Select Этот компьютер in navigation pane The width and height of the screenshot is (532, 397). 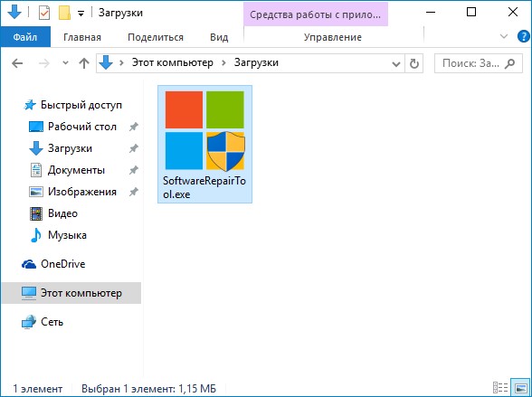pyautogui.click(x=71, y=293)
